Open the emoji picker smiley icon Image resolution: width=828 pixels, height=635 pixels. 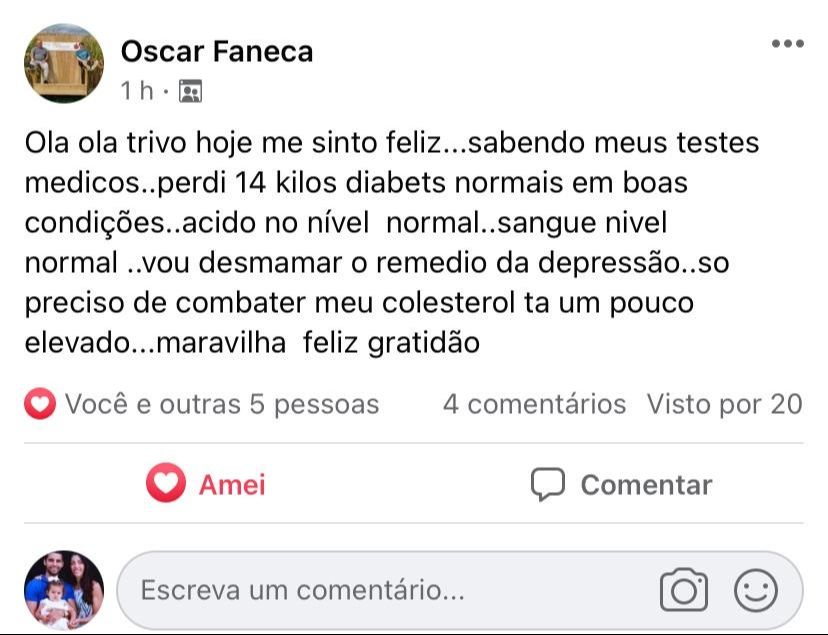coord(755,590)
